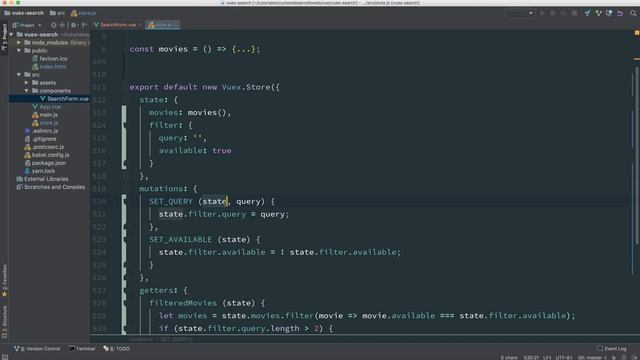Open the Project view dropdown
640x360 pixels.
click(27, 25)
